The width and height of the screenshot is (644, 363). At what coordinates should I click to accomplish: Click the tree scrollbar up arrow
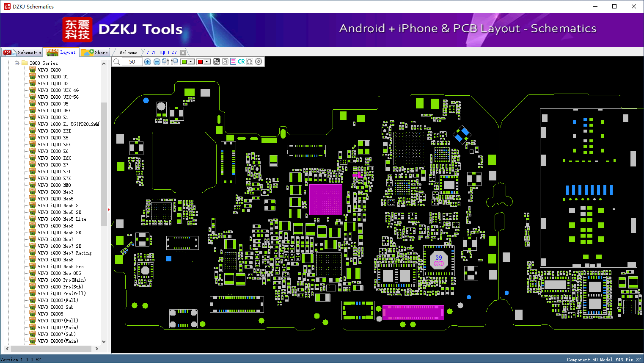[104, 64]
